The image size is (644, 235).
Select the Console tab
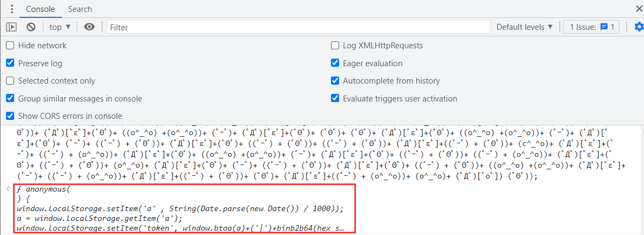pyautogui.click(x=40, y=9)
